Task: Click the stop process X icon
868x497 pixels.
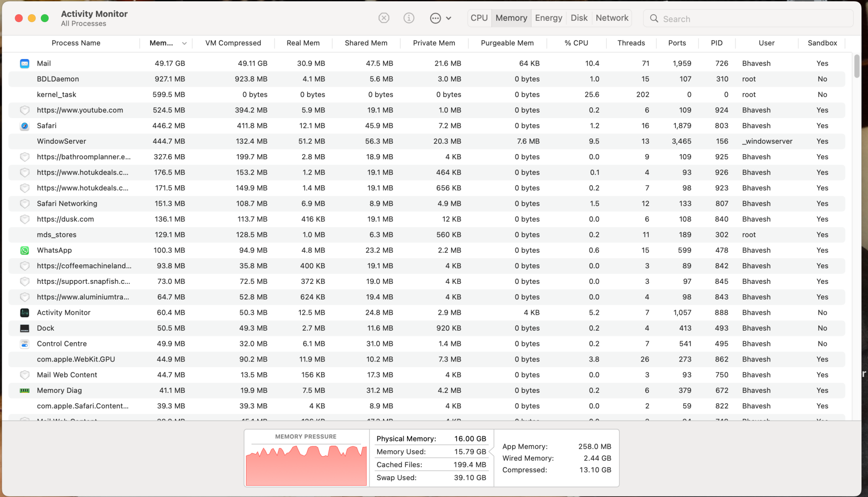Action: [x=384, y=18]
